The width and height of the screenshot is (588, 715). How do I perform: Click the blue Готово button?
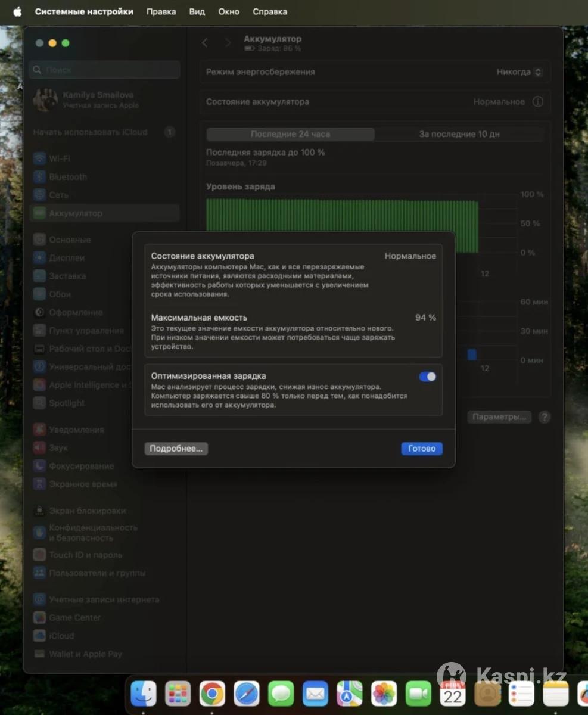(421, 449)
